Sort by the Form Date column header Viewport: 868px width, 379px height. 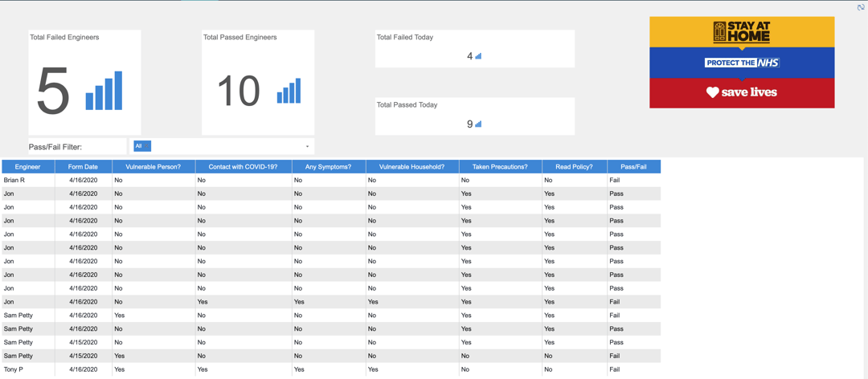83,166
